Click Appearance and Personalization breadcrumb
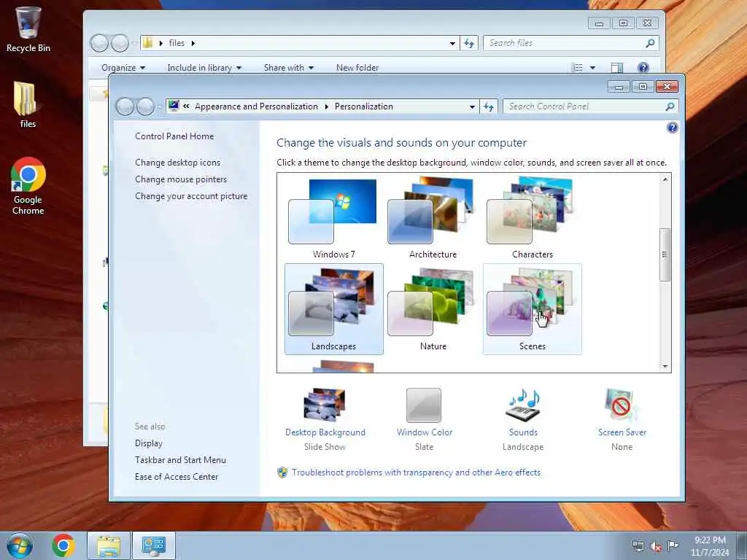The width and height of the screenshot is (747, 560). click(x=256, y=106)
